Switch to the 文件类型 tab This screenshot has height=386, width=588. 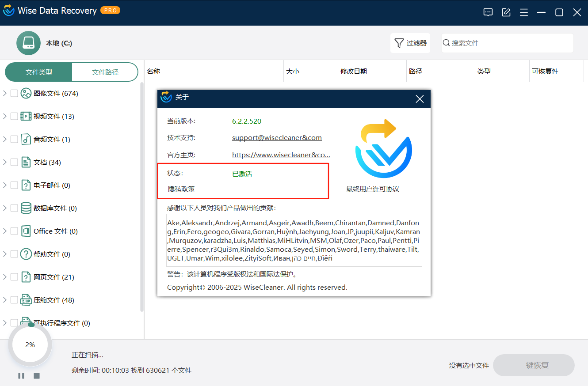(x=38, y=72)
